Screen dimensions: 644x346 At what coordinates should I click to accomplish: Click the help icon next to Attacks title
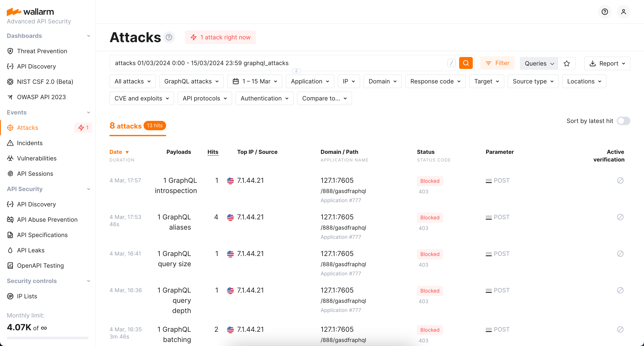click(169, 37)
